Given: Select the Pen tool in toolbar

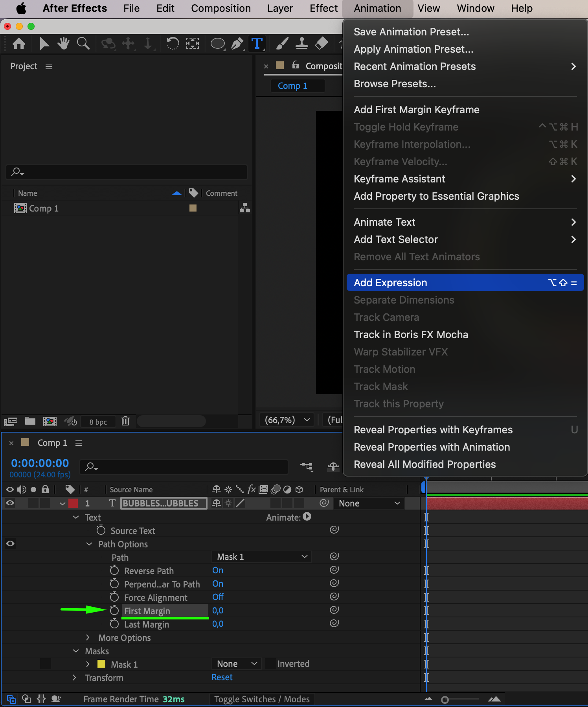Looking at the screenshot, I should pos(237,43).
